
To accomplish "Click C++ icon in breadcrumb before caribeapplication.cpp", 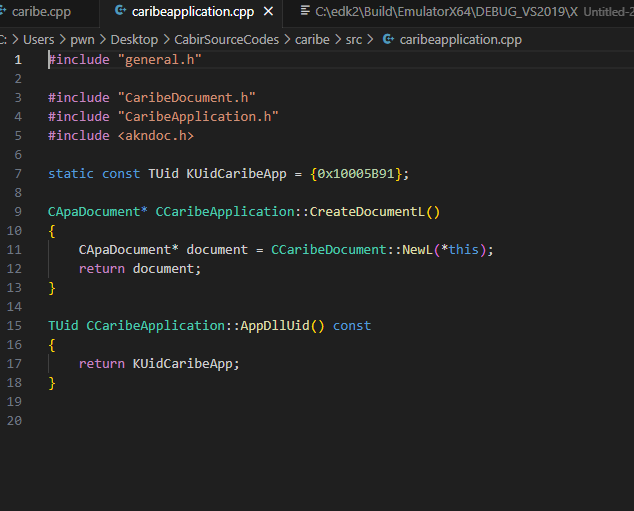I will [389, 39].
